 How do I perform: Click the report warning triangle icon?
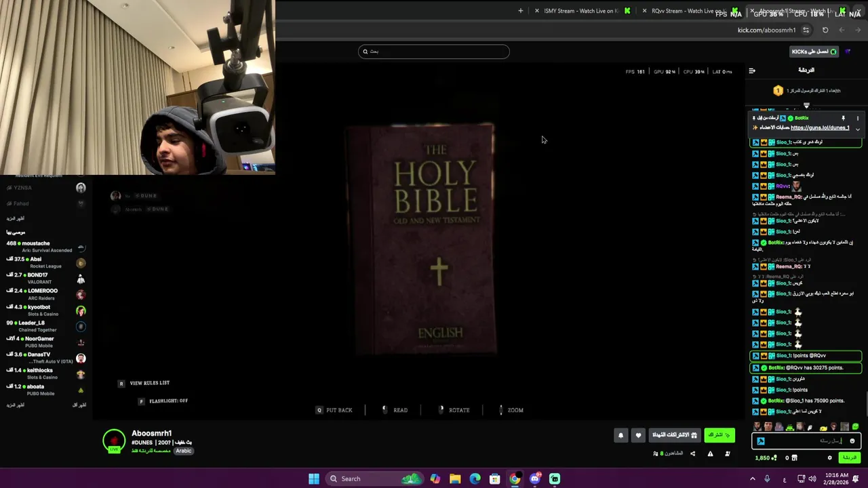[x=710, y=453]
